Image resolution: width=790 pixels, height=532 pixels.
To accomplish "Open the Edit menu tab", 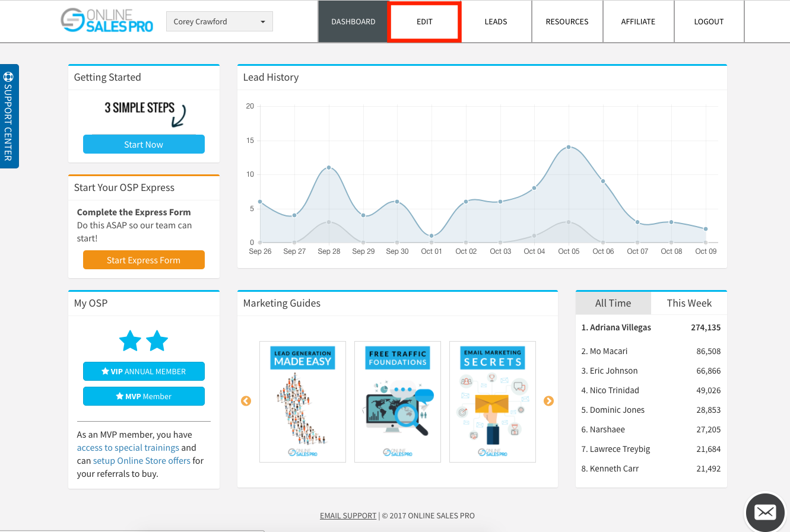I will pos(424,21).
